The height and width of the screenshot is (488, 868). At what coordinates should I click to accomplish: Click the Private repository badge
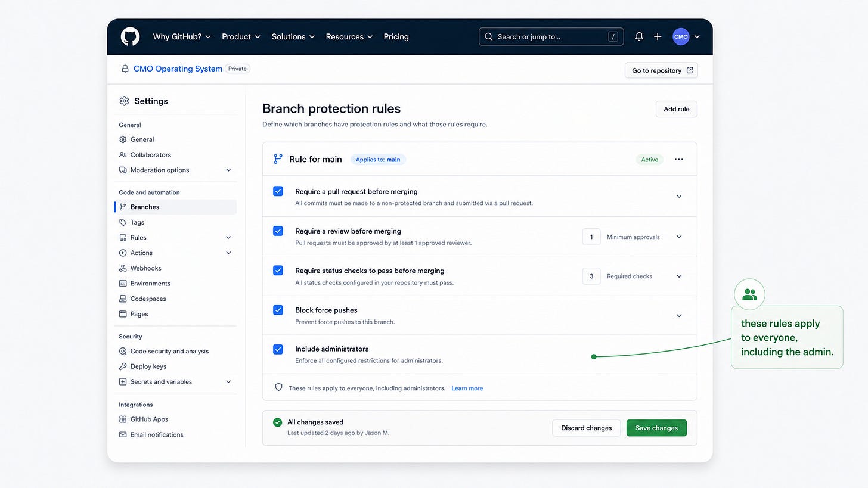click(237, 69)
